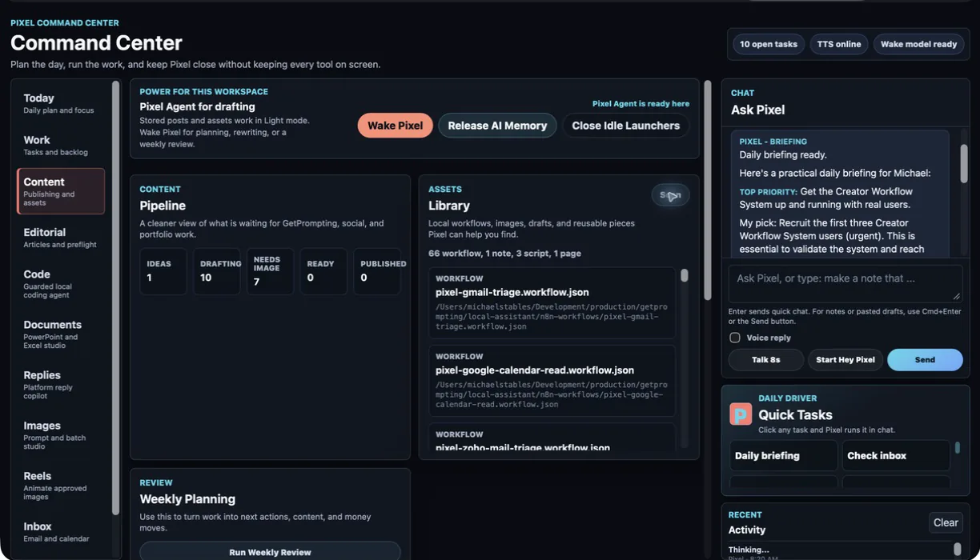Switch to the Work section

click(61, 146)
